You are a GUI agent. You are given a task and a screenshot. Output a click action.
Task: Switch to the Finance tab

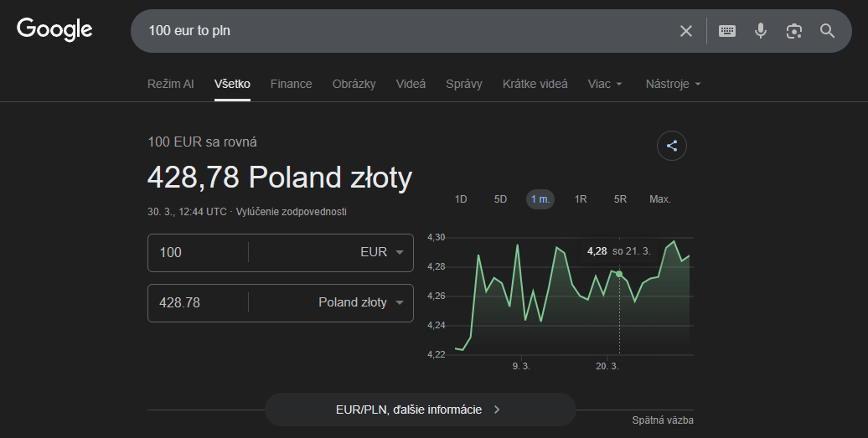tap(291, 84)
